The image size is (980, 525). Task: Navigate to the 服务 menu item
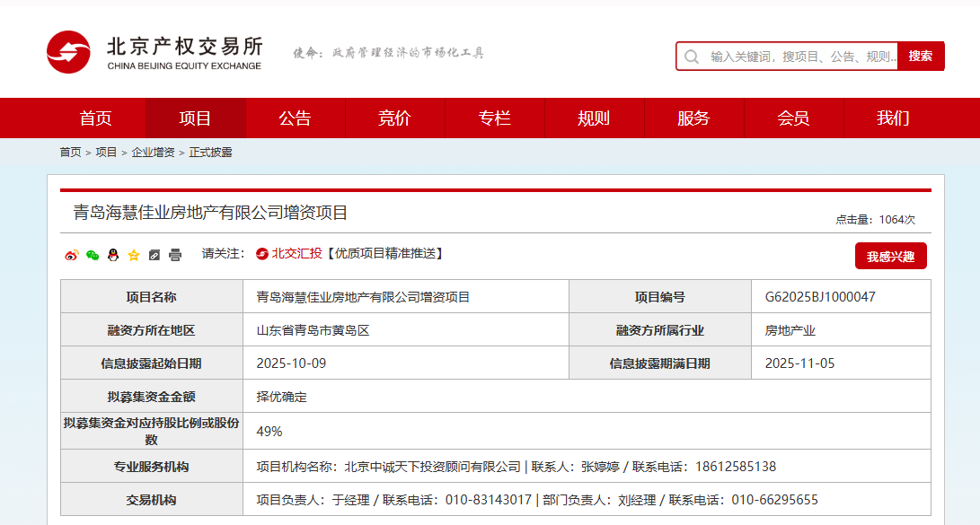tap(693, 118)
